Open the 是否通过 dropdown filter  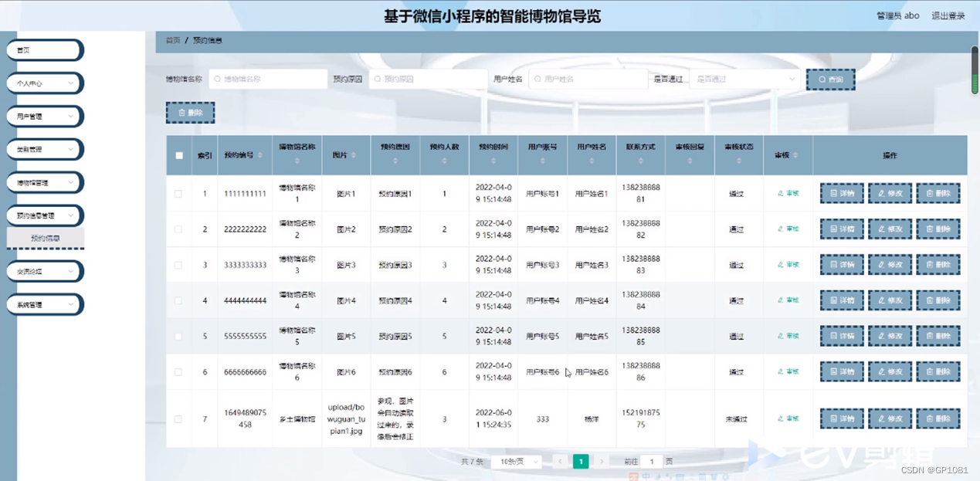click(x=745, y=79)
